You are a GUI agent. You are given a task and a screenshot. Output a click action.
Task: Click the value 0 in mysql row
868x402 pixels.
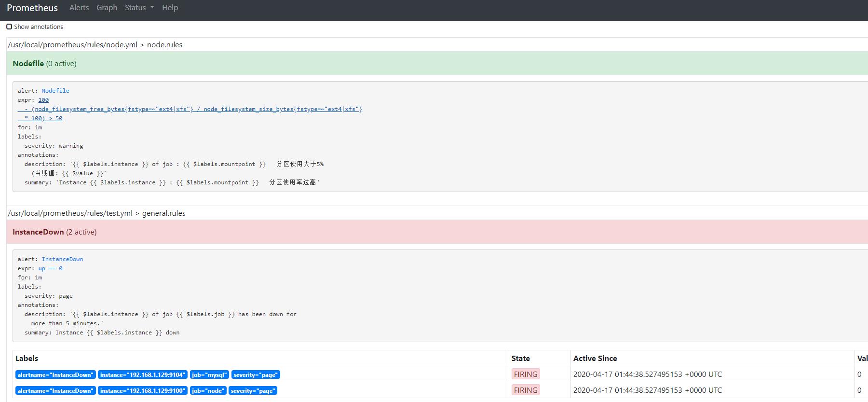(x=859, y=374)
